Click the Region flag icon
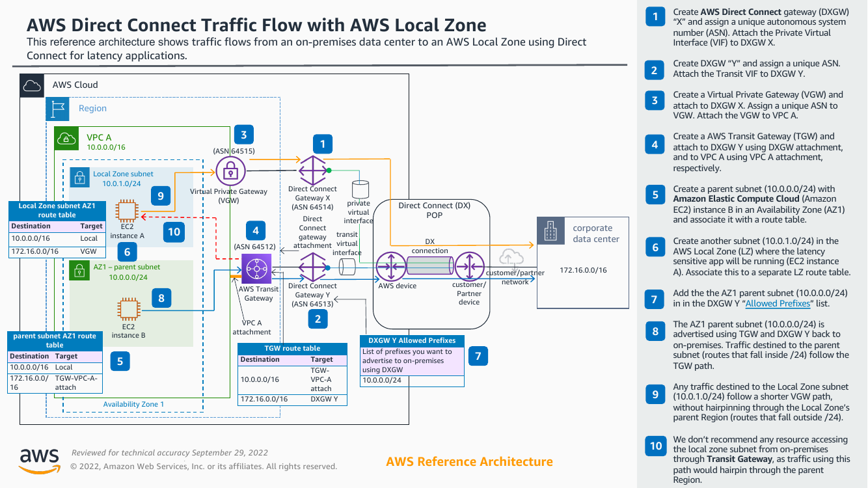The image size is (868, 488). coord(57,109)
